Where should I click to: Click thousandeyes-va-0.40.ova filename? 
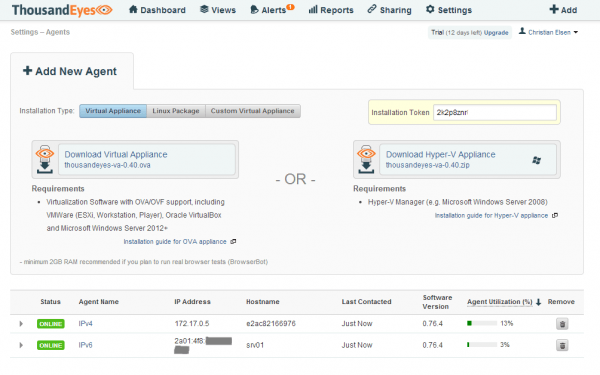pos(107,165)
